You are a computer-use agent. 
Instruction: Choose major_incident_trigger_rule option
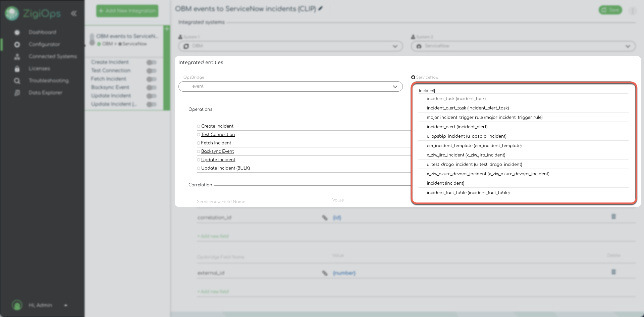523,117
